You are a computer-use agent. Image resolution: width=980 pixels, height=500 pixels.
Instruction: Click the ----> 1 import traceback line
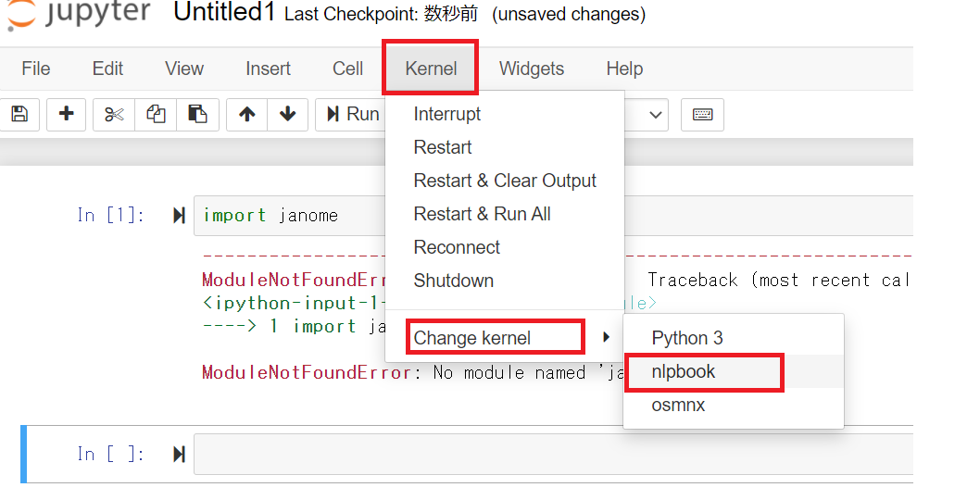pos(294,326)
